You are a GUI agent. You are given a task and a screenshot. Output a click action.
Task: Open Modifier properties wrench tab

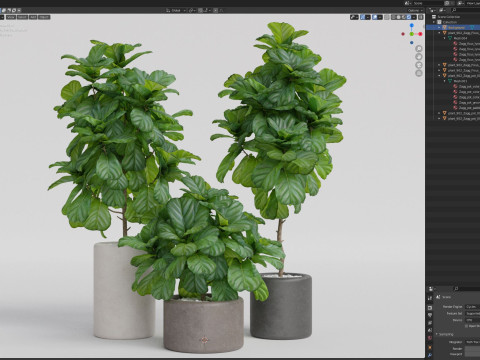pos(430,355)
